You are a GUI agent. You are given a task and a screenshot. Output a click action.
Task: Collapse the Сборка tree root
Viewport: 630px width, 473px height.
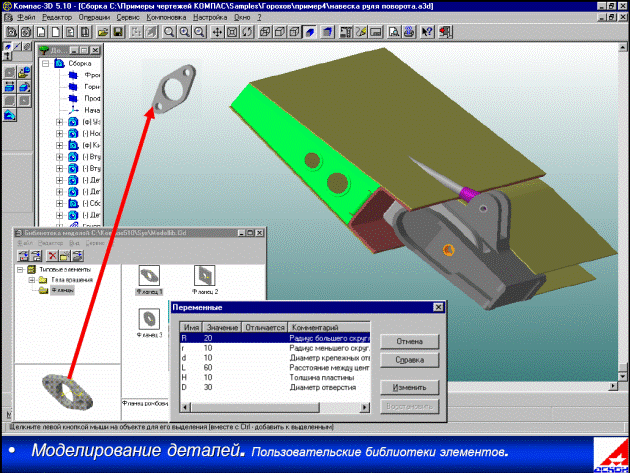pos(45,63)
